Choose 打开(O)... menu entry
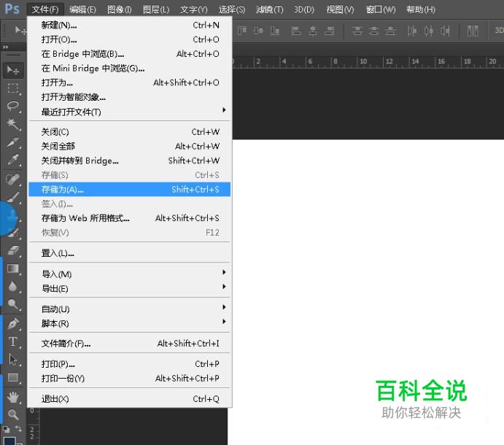This screenshot has width=504, height=445. click(x=130, y=39)
